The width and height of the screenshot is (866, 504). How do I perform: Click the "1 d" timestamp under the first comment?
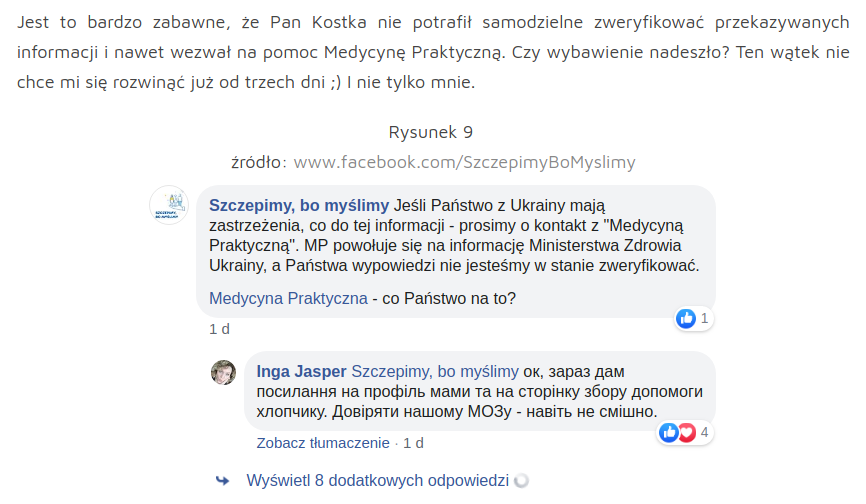219,328
